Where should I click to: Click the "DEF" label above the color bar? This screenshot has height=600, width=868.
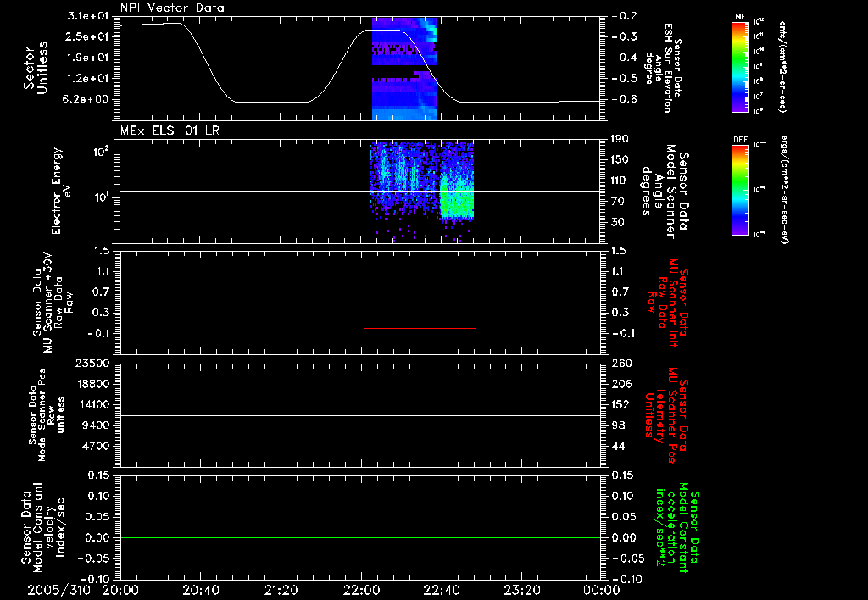[x=740, y=140]
